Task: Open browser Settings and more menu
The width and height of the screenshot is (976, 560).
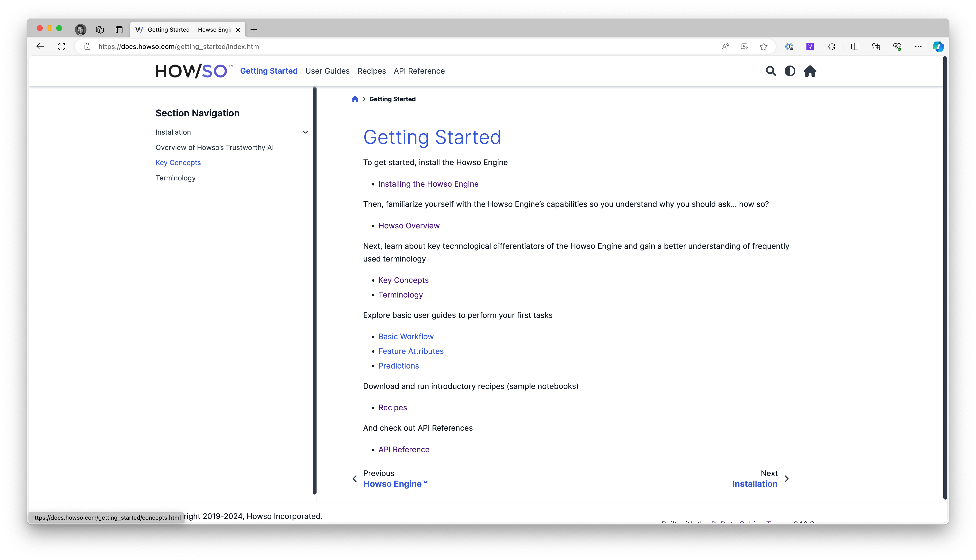Action: point(918,47)
